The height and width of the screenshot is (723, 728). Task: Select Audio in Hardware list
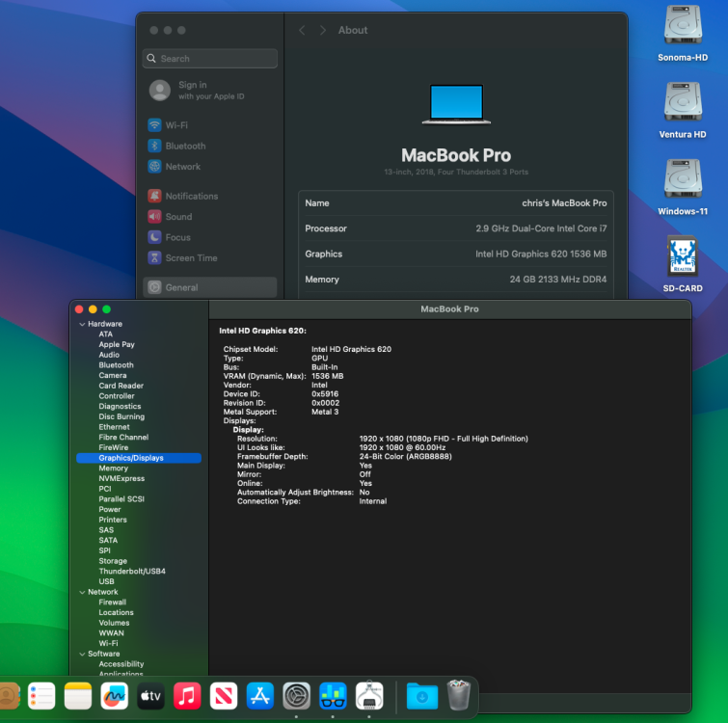click(x=109, y=355)
